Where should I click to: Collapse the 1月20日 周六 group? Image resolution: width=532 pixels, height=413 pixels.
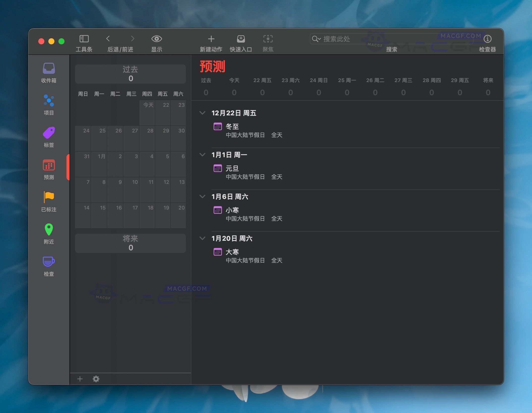pyautogui.click(x=203, y=238)
